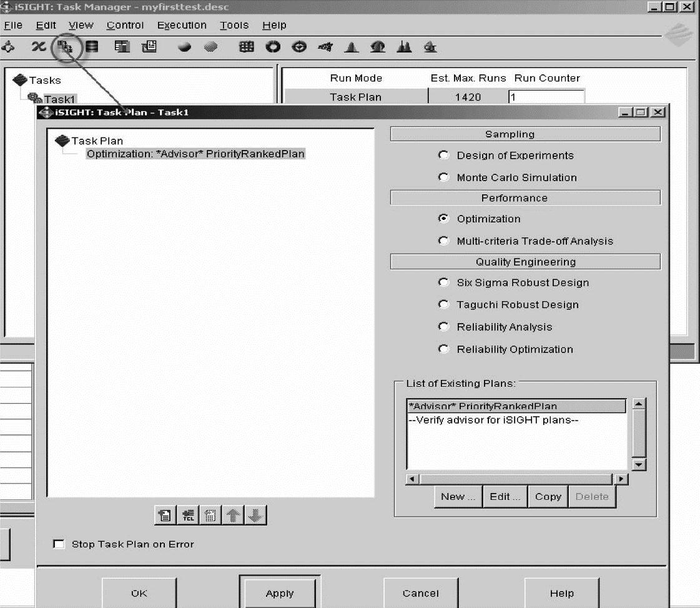Viewport: 700px width, 608px height.
Task: Choose Taguchi Robust Design option
Action: 443,304
